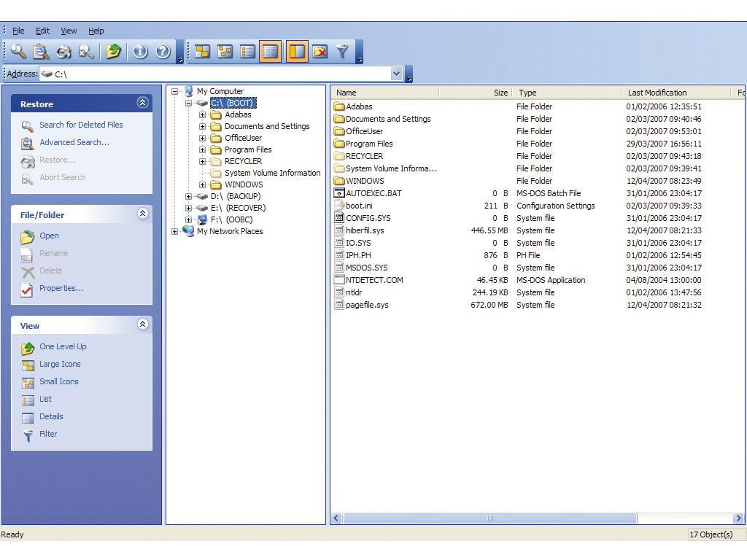Click the Filter funnel icon in toolbar
Viewport: 747px width, 560px height.
click(342, 52)
